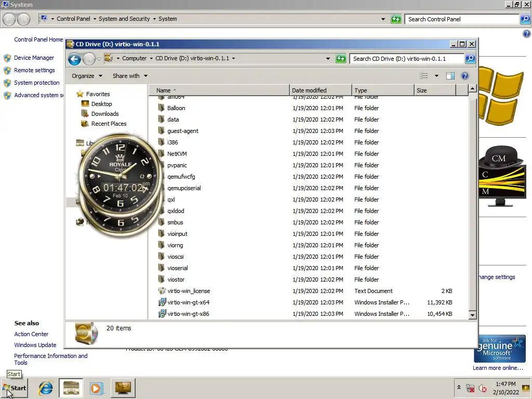Click the Back arrow in CD Drive window
The height and width of the screenshot is (399, 532).
pos(74,59)
